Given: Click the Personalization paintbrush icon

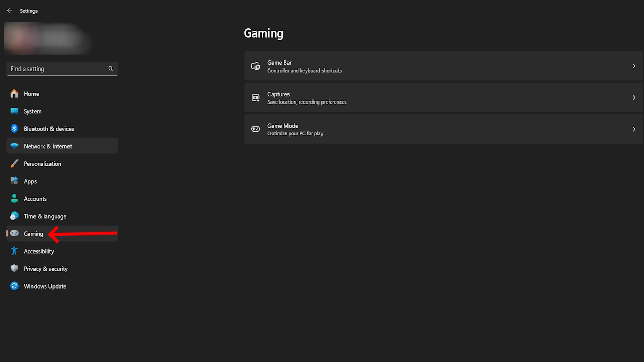Looking at the screenshot, I should [x=14, y=164].
